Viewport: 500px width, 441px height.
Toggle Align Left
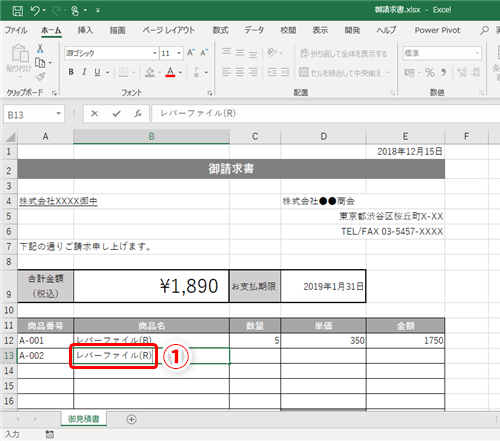pyautogui.click(x=227, y=72)
